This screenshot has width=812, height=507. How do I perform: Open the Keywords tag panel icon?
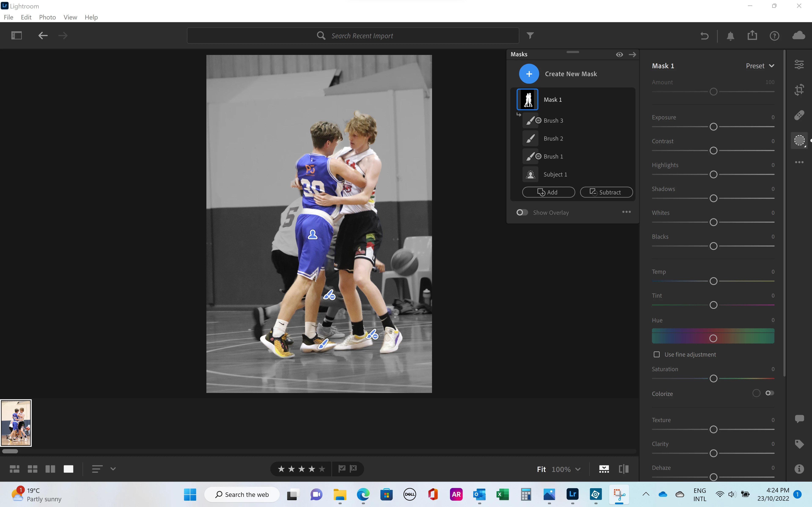799,444
